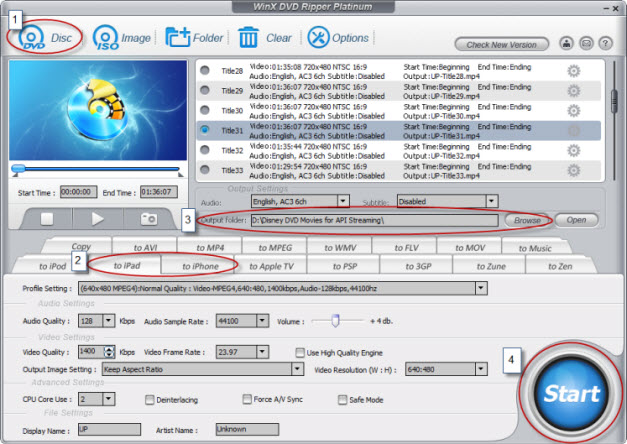Open settings gear for Title33
Screen dimensions: 627x444
pos(574,171)
